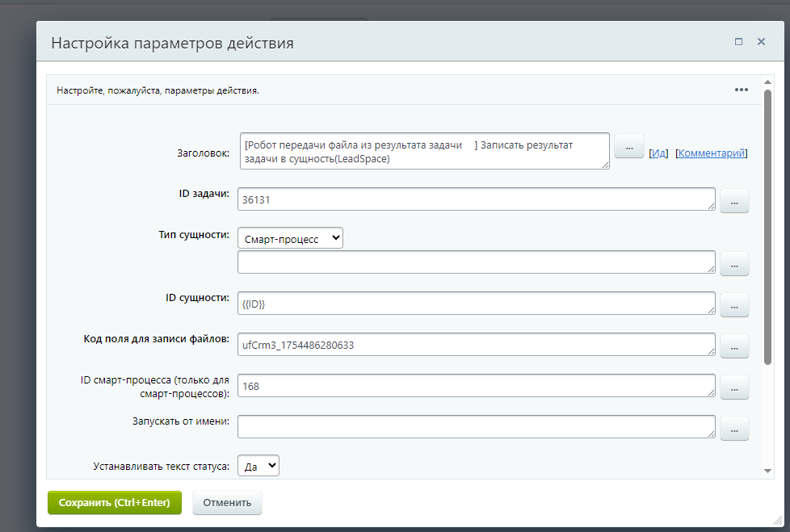
Task: Click the scroll down arrow of the dialog scrollbar
Action: click(767, 470)
